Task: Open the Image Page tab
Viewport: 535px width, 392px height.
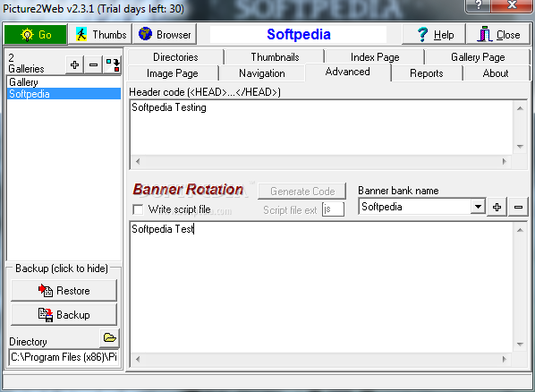Action: 173,73
